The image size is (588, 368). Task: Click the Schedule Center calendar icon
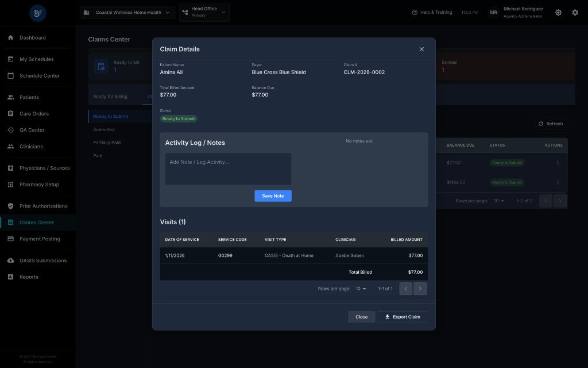[10, 75]
